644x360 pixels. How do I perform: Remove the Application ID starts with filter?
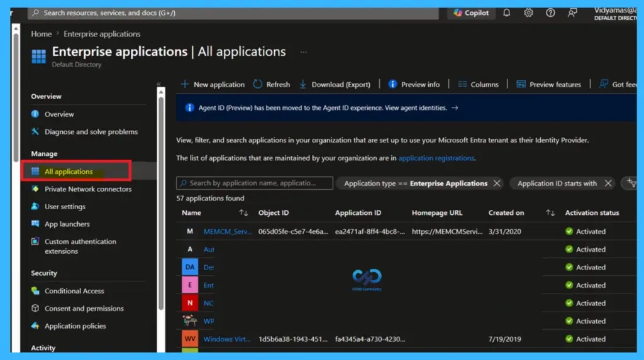click(608, 183)
